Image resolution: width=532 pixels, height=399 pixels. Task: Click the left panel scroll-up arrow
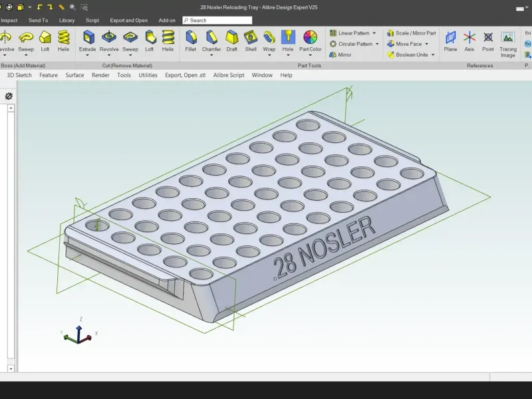click(11, 108)
